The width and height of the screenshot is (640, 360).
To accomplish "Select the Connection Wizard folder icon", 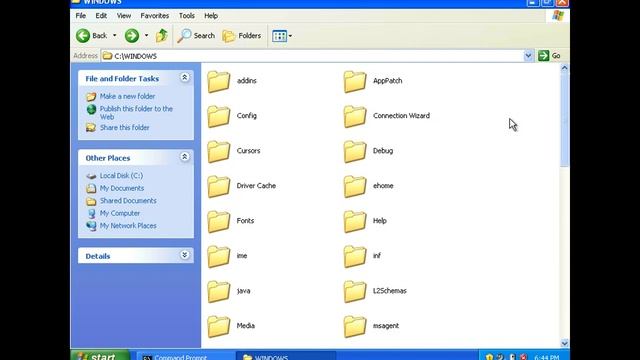I will click(x=355, y=116).
